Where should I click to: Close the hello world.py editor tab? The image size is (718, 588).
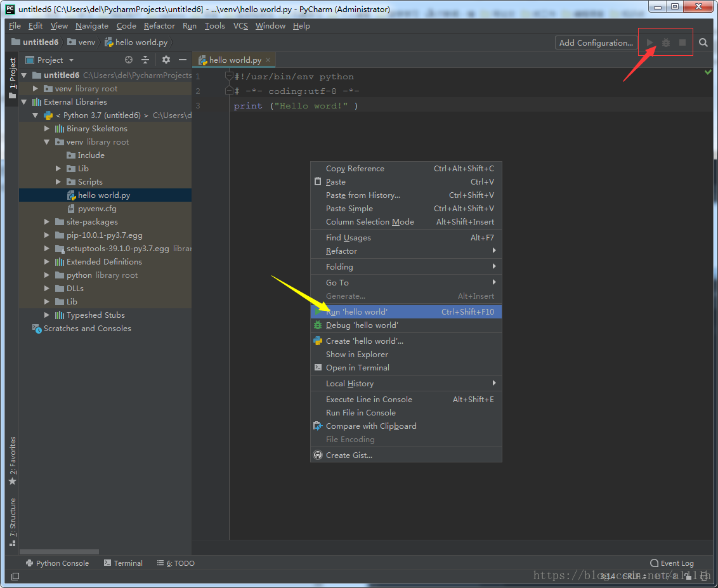point(268,60)
